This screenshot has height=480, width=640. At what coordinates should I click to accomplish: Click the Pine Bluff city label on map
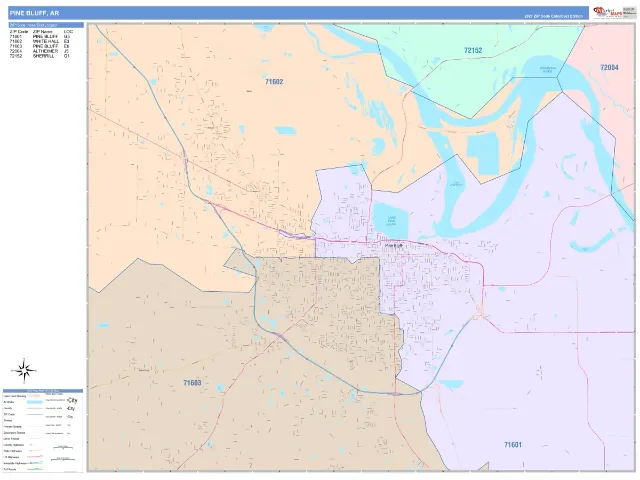click(x=394, y=246)
